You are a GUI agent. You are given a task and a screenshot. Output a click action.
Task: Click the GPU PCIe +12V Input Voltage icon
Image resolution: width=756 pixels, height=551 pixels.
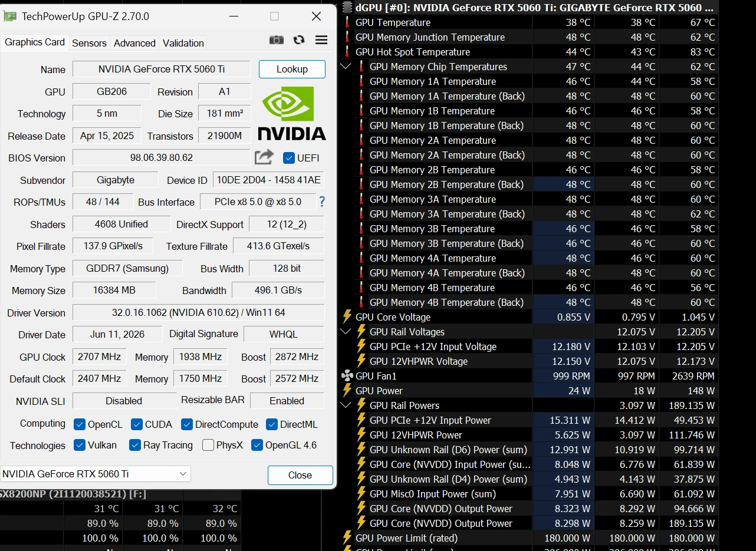click(x=361, y=347)
